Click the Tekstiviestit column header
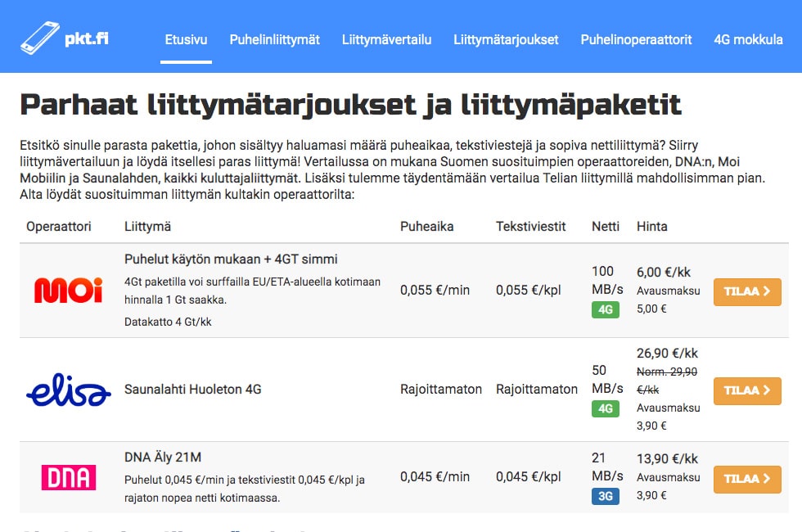 click(x=531, y=227)
